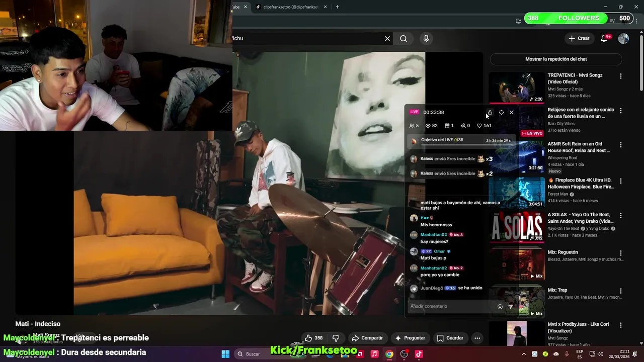Close the clipsfranksetoo tab
This screenshot has width=644, height=362.
tap(326, 7)
